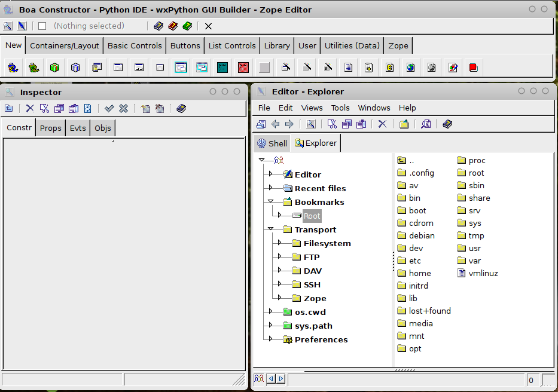This screenshot has width=558, height=392.
Task: Open the Tools menu
Action: [340, 108]
